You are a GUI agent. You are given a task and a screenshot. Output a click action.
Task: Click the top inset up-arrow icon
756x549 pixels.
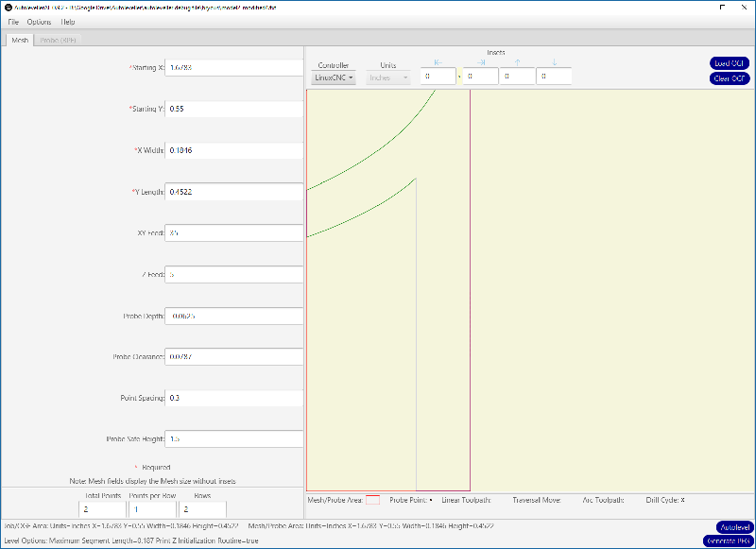[517, 62]
